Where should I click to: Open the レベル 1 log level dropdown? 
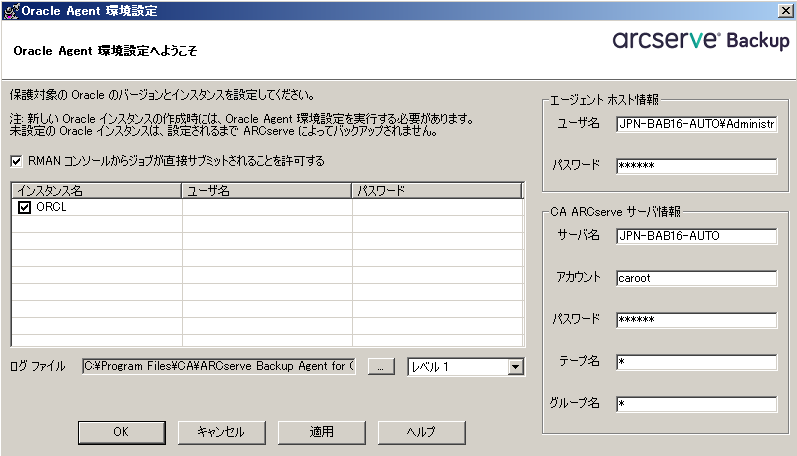pos(515,367)
